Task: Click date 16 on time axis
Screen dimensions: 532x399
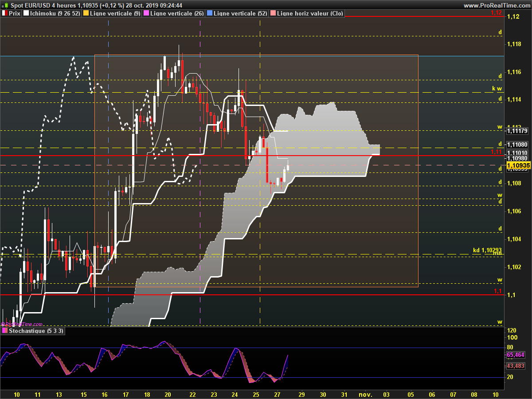Action: 105,394
